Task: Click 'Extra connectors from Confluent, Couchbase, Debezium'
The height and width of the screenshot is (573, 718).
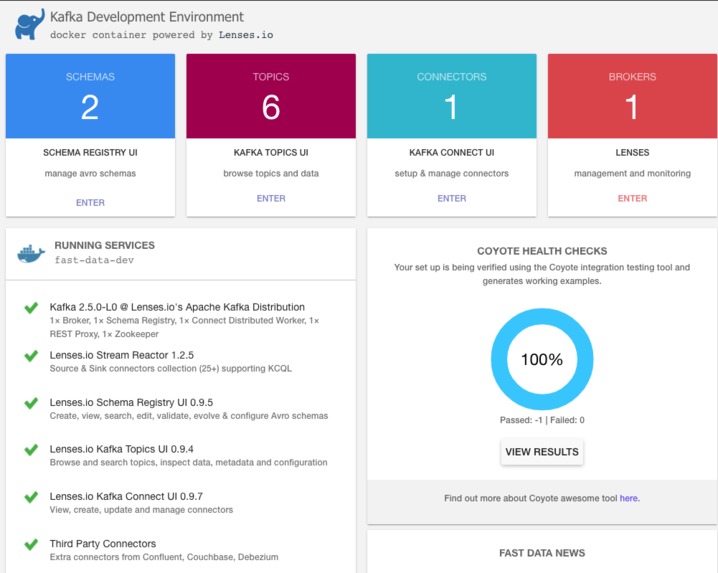Action: (x=164, y=557)
